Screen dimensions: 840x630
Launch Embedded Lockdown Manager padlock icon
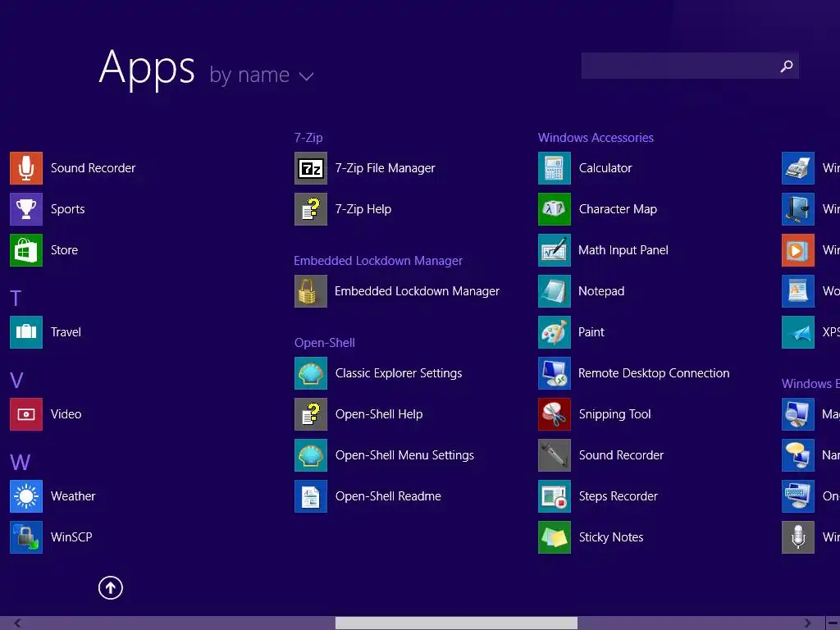(311, 291)
